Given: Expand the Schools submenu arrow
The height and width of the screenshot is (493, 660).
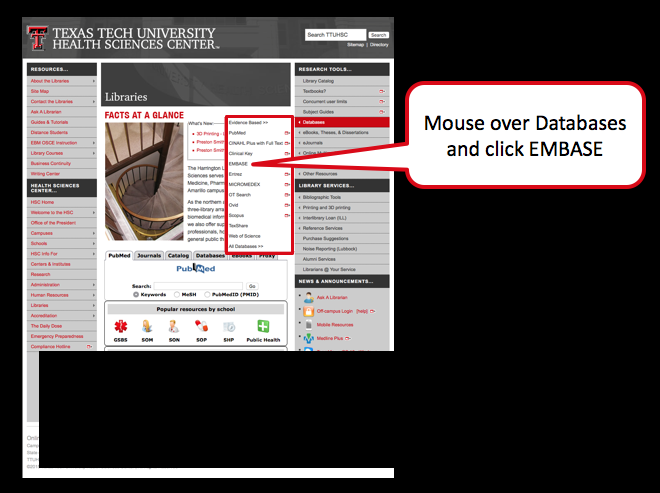Looking at the screenshot, I should tap(93, 243).
